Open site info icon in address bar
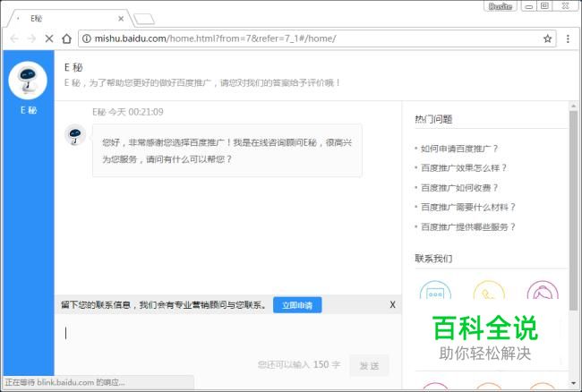 coord(87,38)
